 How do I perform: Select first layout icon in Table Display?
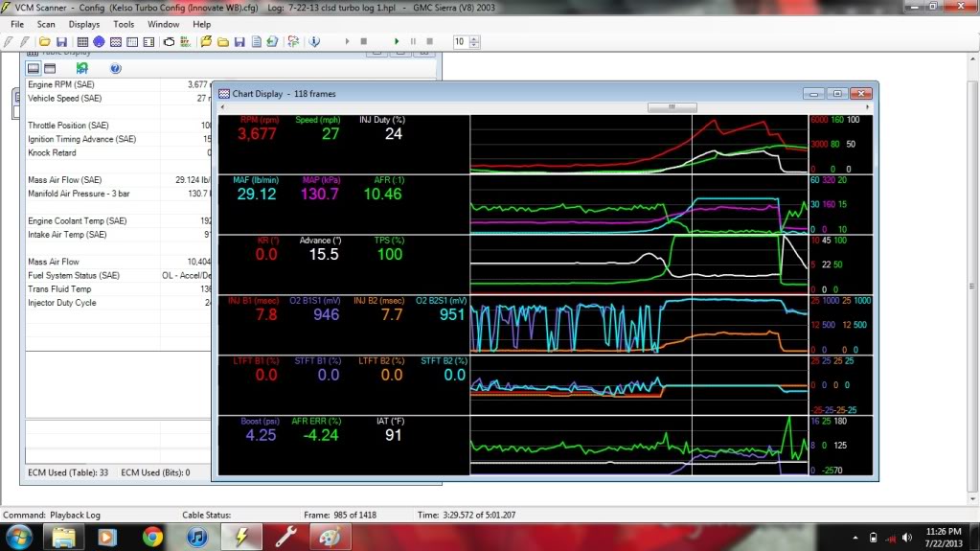pyautogui.click(x=34, y=68)
